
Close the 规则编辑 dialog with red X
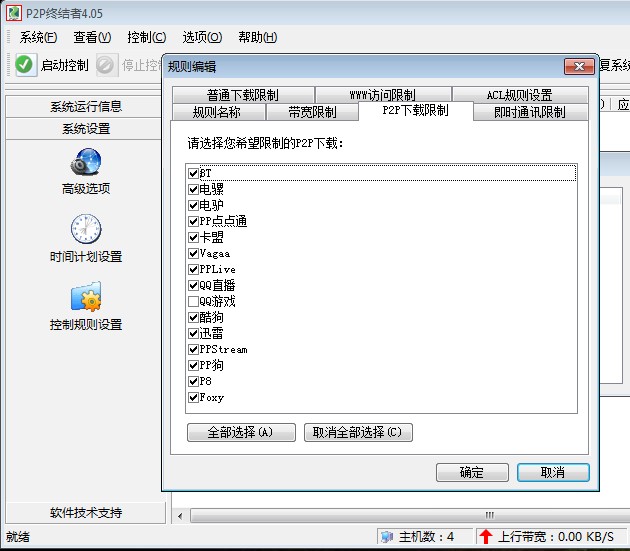(x=579, y=66)
